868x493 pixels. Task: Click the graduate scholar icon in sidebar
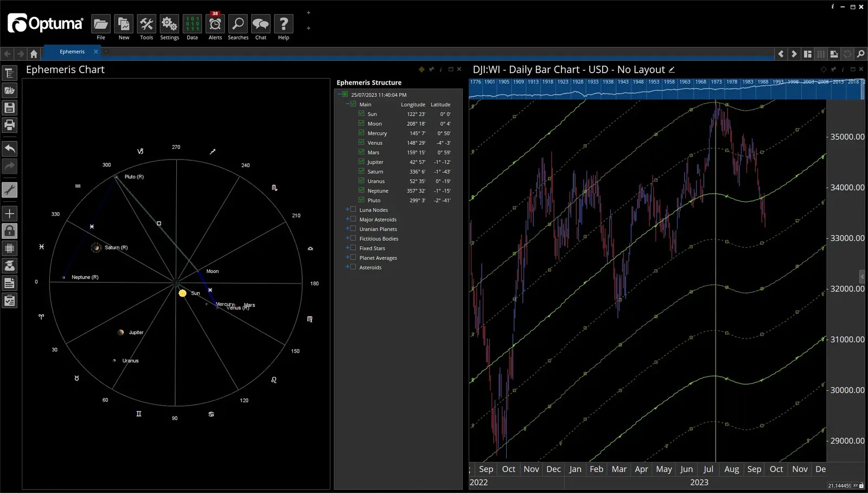9,266
